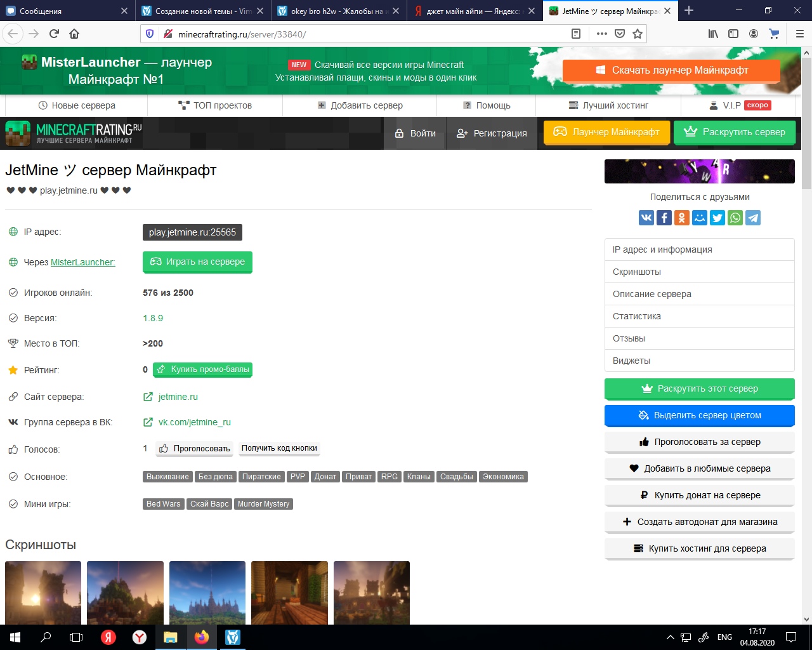Image resolution: width=812 pixels, height=650 pixels.
Task: Share page on VK icon
Action: 646,218
